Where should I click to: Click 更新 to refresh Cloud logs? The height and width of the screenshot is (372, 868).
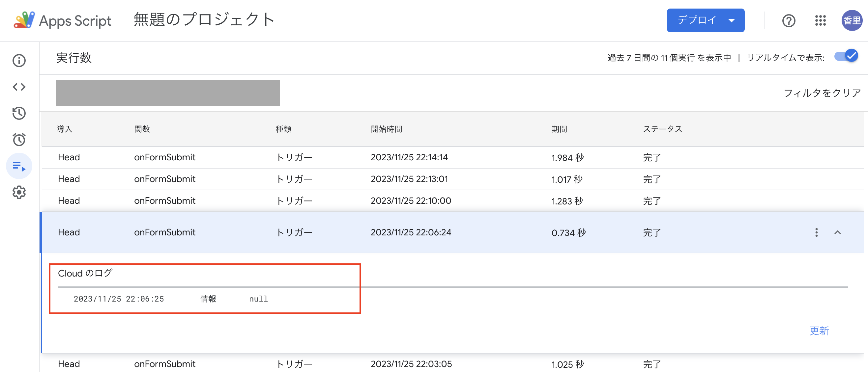(x=820, y=331)
